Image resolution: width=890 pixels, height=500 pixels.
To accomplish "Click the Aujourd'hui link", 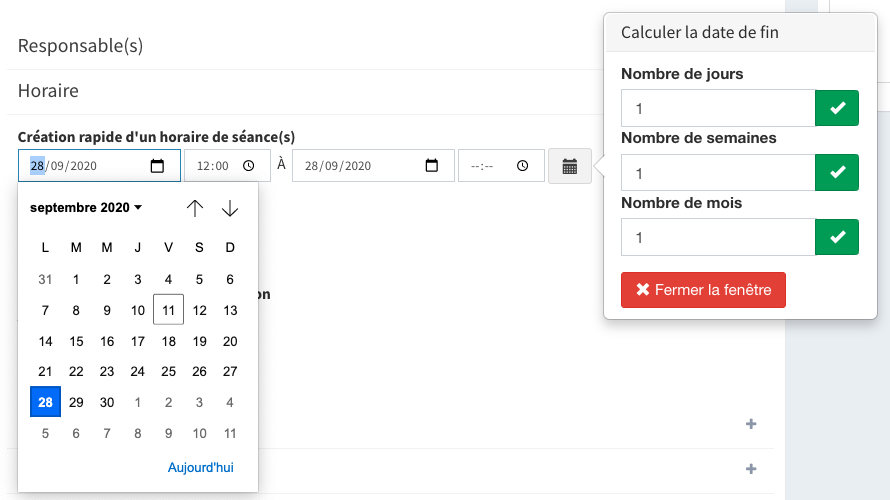I will click(x=200, y=468).
